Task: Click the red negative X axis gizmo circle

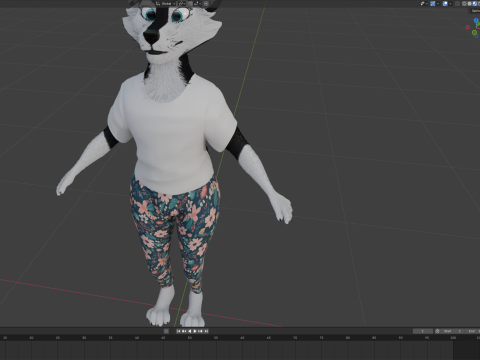Action: click(x=467, y=27)
